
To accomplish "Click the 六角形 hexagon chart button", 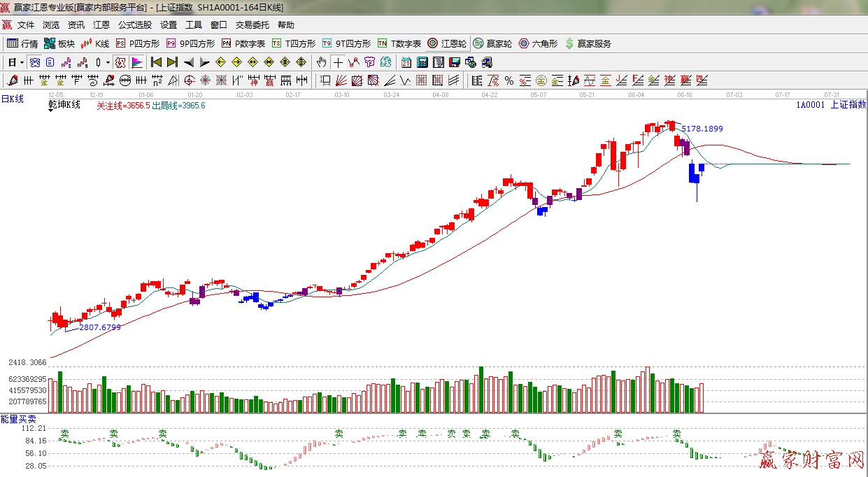I will [x=538, y=43].
